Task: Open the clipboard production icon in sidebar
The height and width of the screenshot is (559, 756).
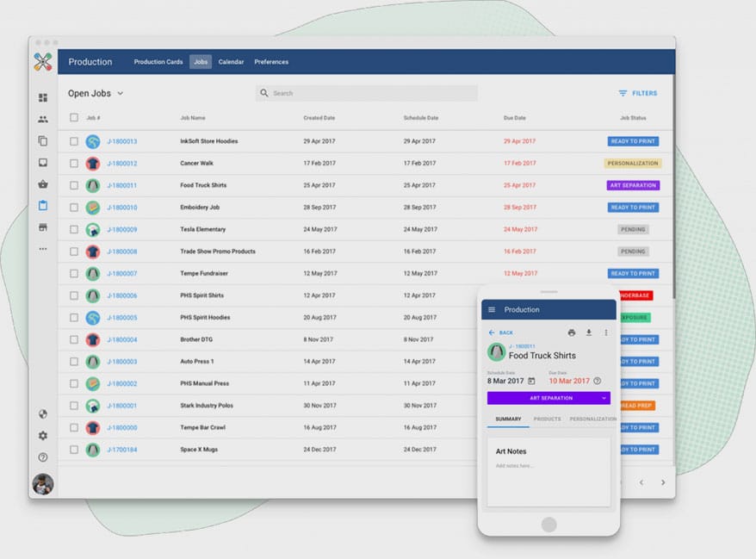Action: click(43, 206)
